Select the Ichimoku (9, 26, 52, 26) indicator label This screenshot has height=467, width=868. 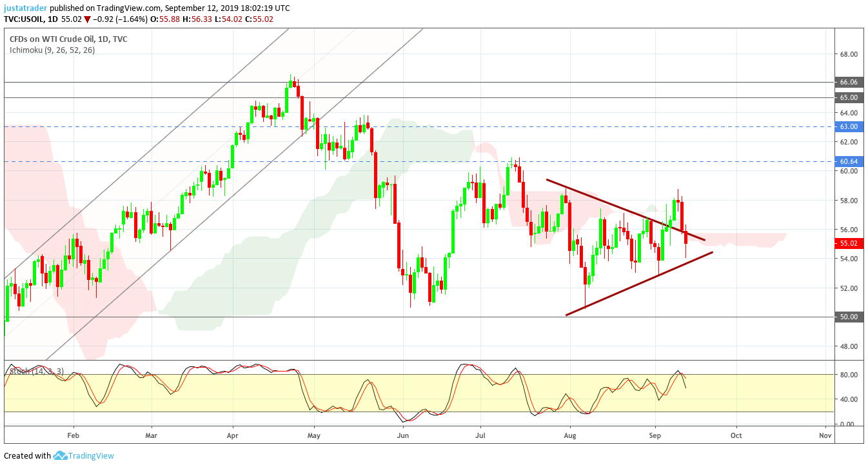(52, 50)
